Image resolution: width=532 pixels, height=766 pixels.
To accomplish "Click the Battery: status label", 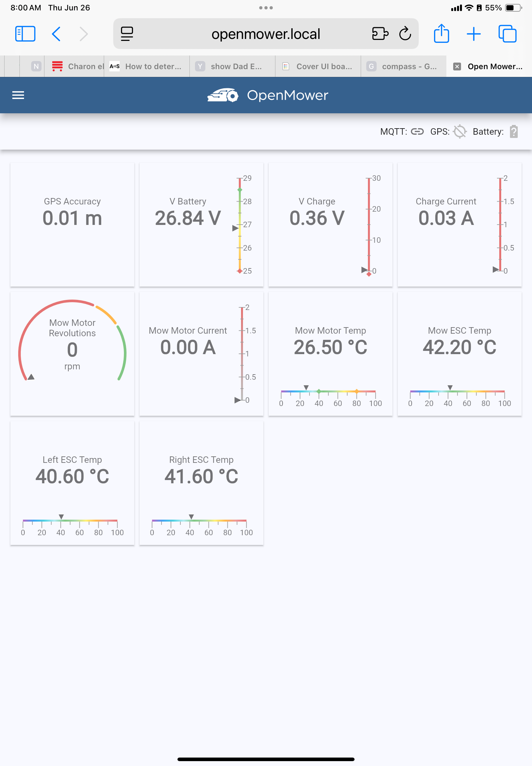I will click(488, 131).
